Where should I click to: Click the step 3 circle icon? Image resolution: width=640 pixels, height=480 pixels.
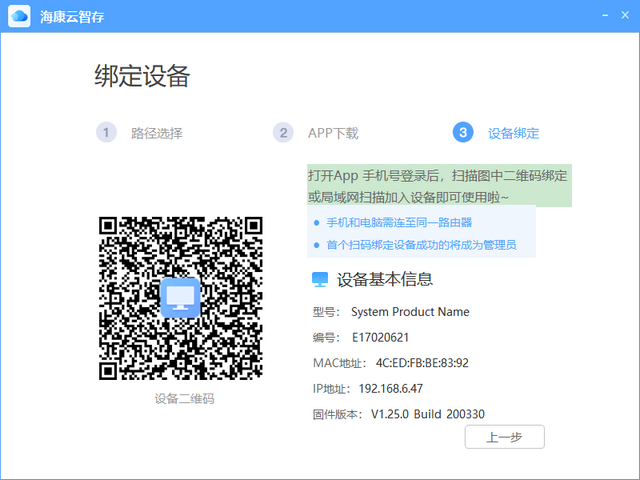[463, 132]
